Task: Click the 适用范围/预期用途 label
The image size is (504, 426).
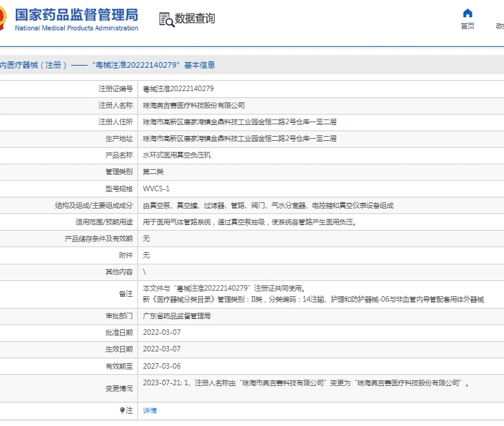Action: point(104,222)
